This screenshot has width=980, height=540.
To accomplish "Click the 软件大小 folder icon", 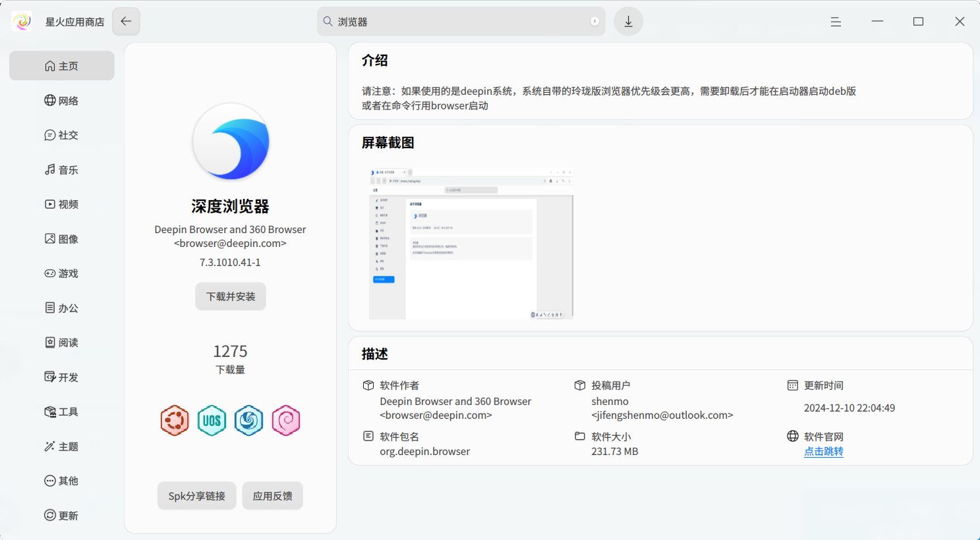I will (580, 436).
